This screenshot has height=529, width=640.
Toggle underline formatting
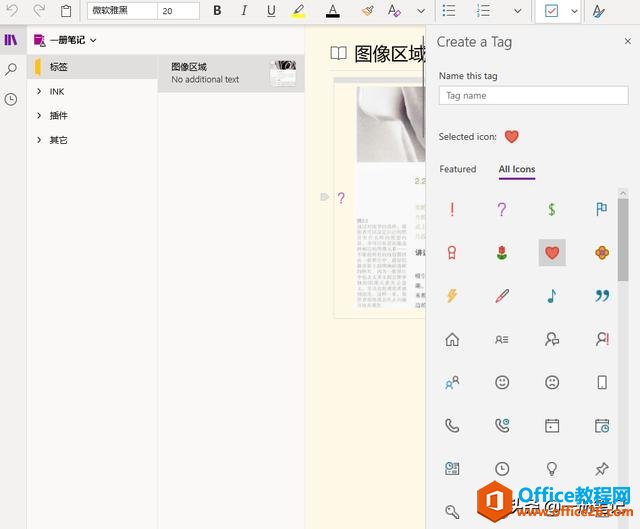tap(271, 11)
